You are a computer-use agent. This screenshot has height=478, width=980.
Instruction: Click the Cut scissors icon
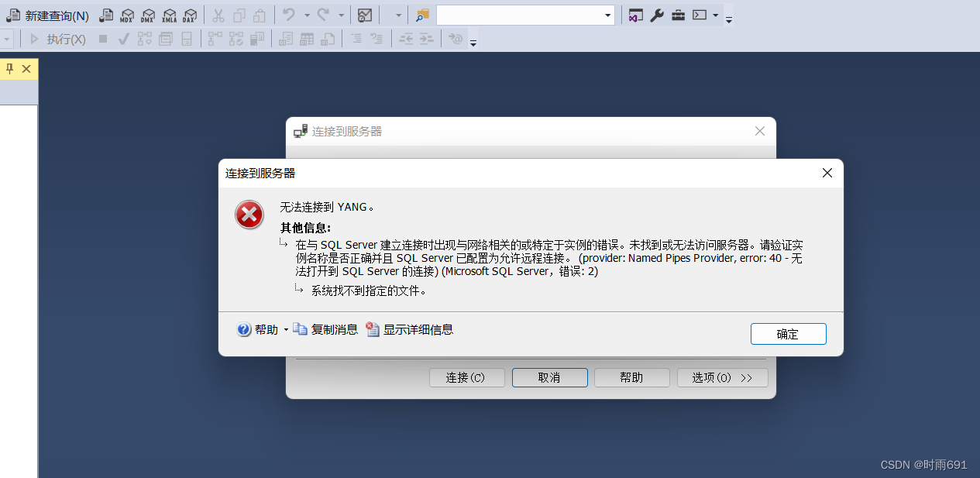(218, 15)
